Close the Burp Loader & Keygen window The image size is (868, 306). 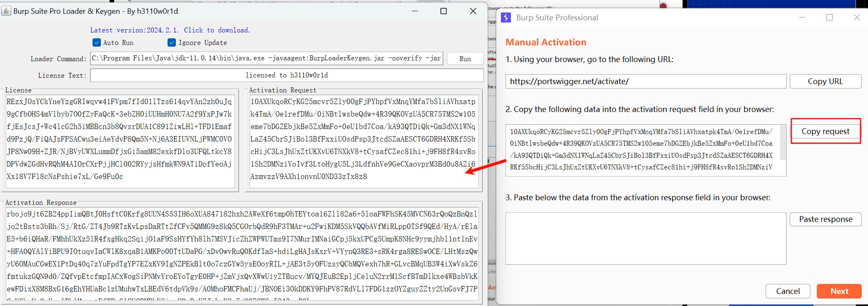pos(473,11)
